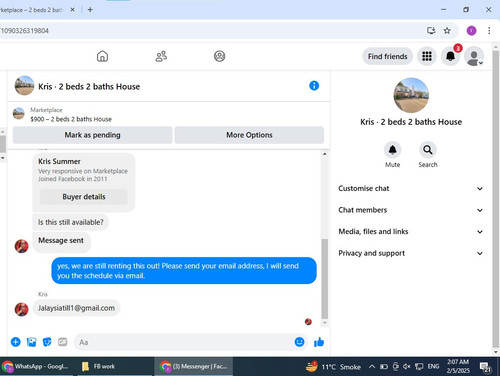Close the Marketplace browser tab
Image resolution: width=500 pixels, height=376 pixels.
click(72, 10)
